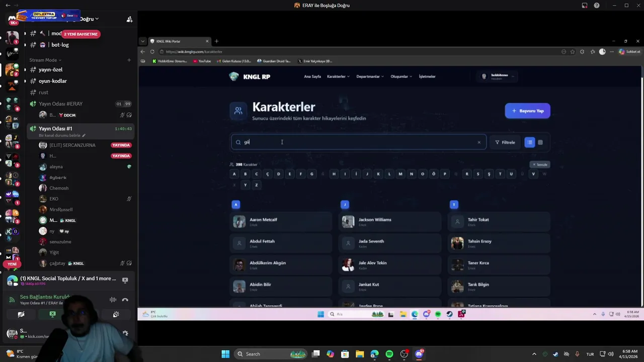Open the Windows Start menu
The image size is (644, 362).
click(225, 354)
